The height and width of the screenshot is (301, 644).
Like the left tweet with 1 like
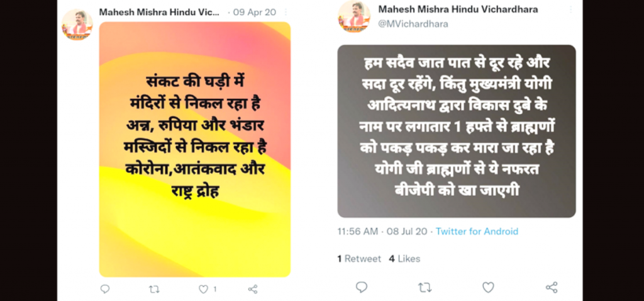(x=203, y=289)
